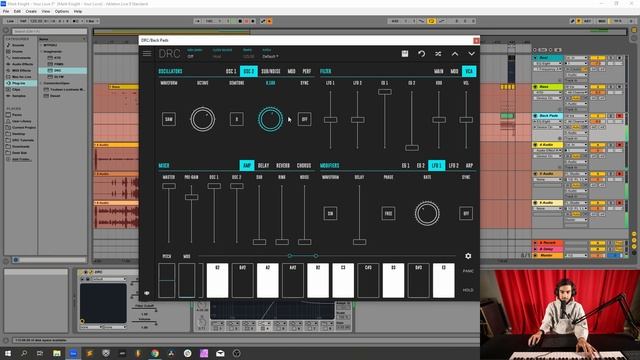Open the Bass track input dropdown in Ableton
The image size is (640, 360).
click(576, 87)
